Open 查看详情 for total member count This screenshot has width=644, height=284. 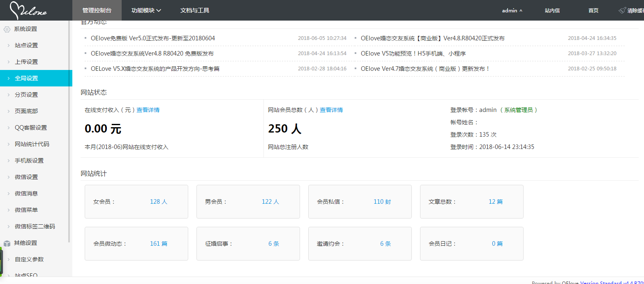pyautogui.click(x=331, y=110)
